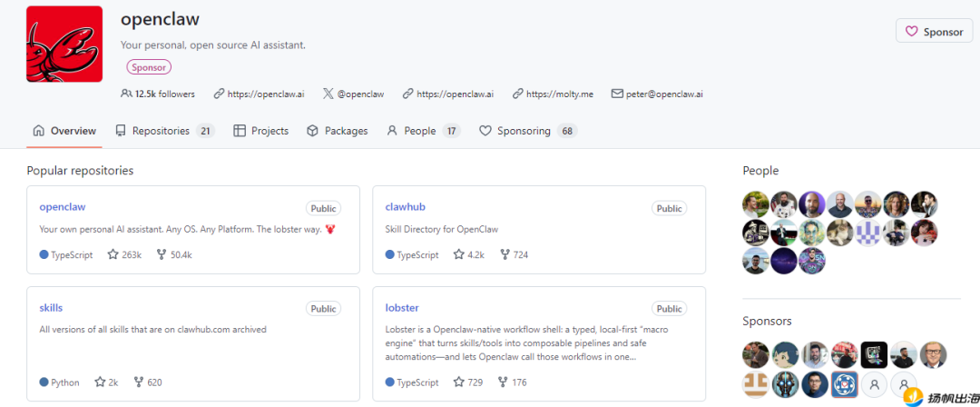Switch to the Projects tab

pyautogui.click(x=260, y=131)
